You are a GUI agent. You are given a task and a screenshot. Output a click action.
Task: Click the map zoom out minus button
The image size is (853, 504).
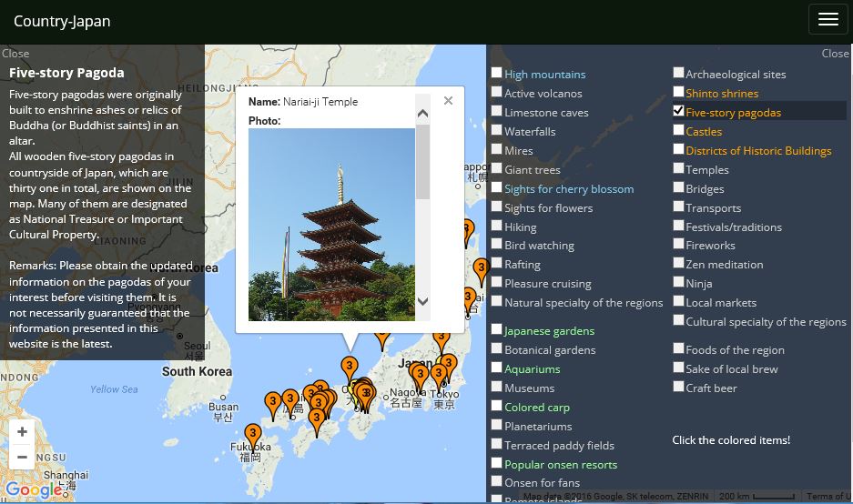[x=22, y=457]
